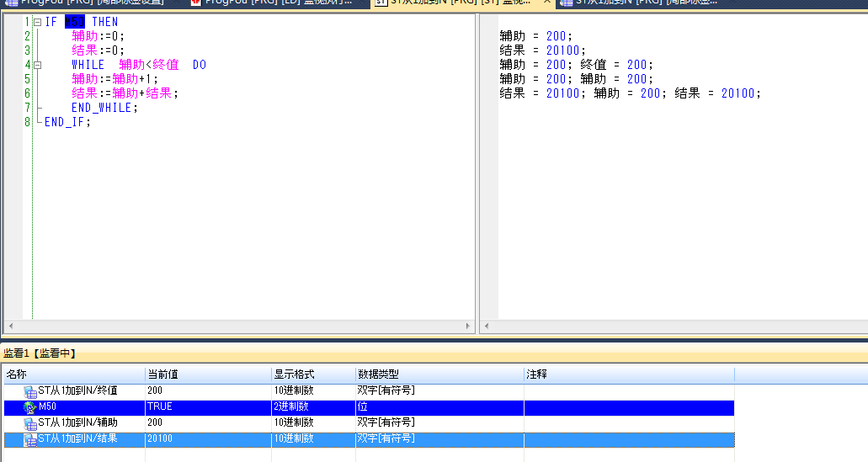Close the active ST从1加到N tab

tap(546, 3)
